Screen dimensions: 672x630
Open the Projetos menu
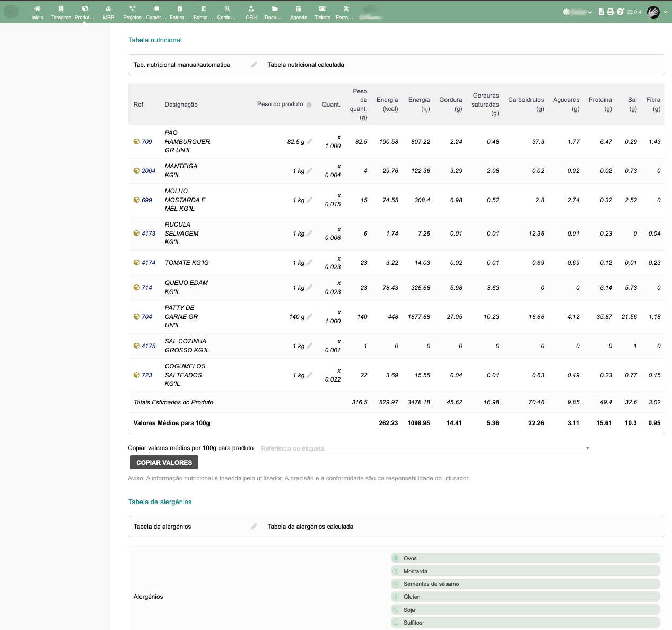click(132, 12)
